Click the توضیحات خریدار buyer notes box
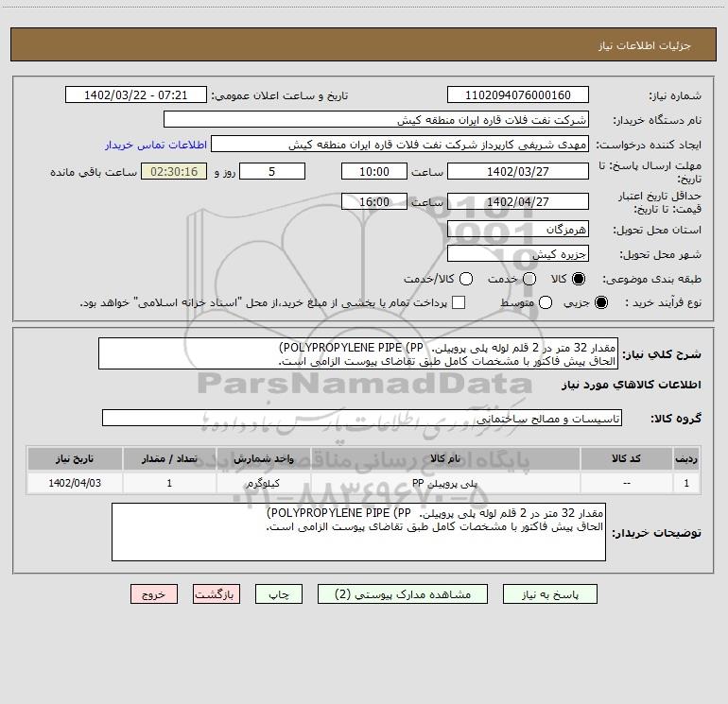Image resolution: width=728 pixels, height=704 pixels. coord(358,532)
